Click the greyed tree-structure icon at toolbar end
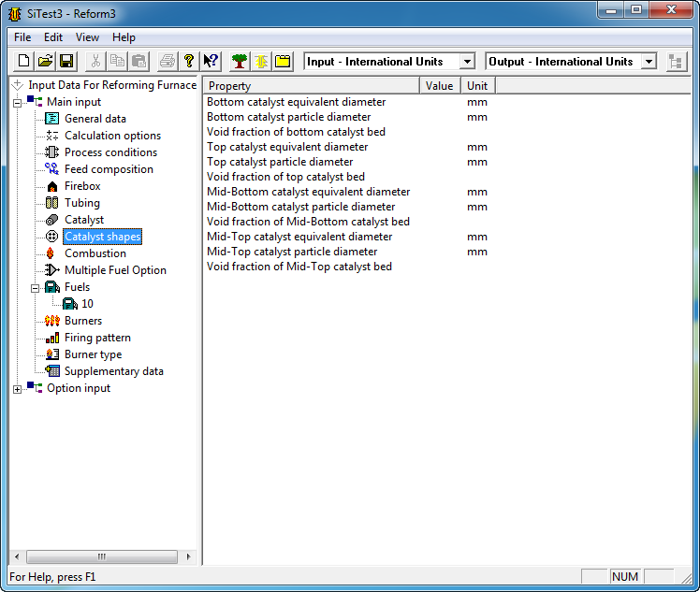Image resolution: width=700 pixels, height=592 pixels. pyautogui.click(x=676, y=61)
